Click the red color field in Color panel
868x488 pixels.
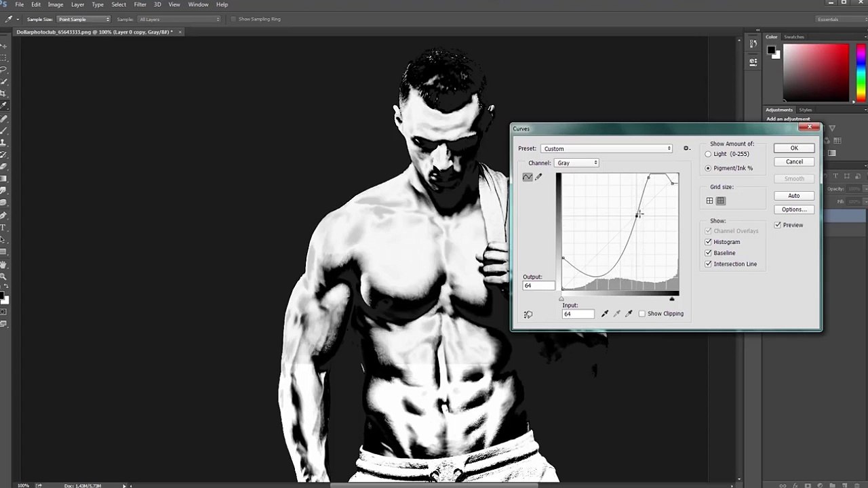pyautogui.click(x=816, y=73)
